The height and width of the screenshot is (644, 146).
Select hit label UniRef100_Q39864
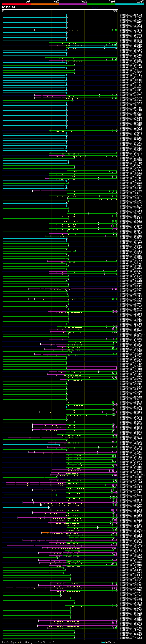tap(131, 376)
